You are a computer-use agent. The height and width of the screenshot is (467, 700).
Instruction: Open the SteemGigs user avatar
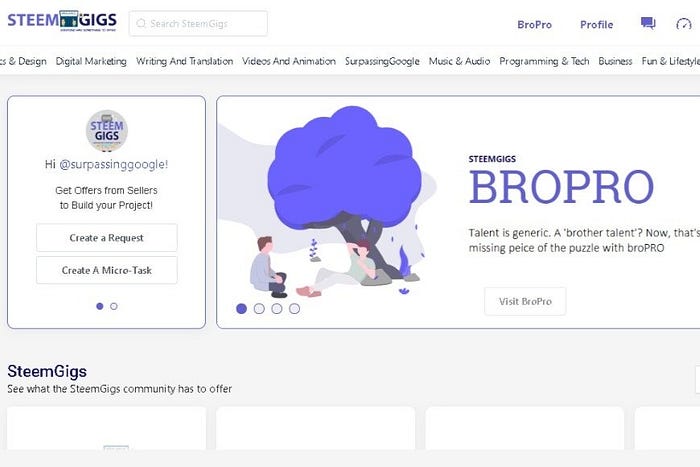tap(107, 131)
